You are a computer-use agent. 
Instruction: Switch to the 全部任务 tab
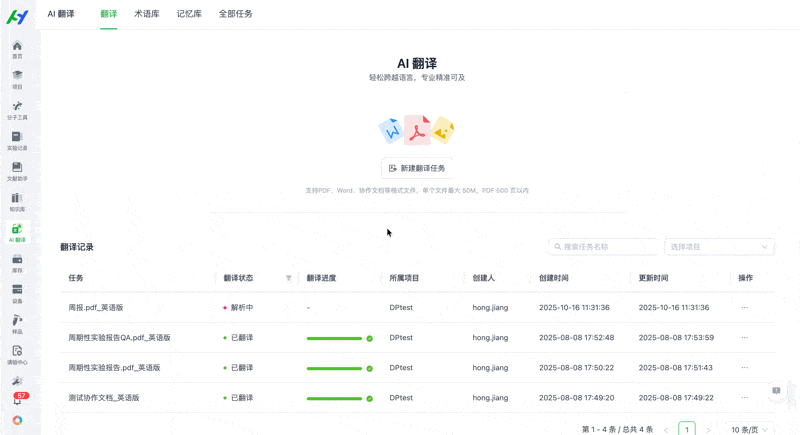coord(236,14)
